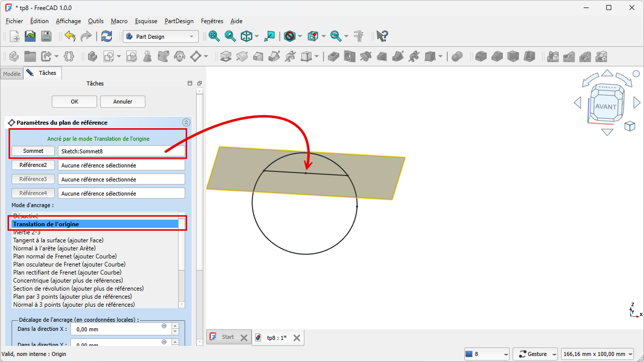
Task: Click the What's This help icon
Action: 382,36
